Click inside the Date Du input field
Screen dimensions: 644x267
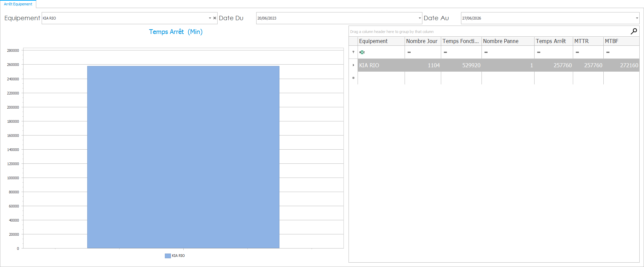click(x=336, y=18)
